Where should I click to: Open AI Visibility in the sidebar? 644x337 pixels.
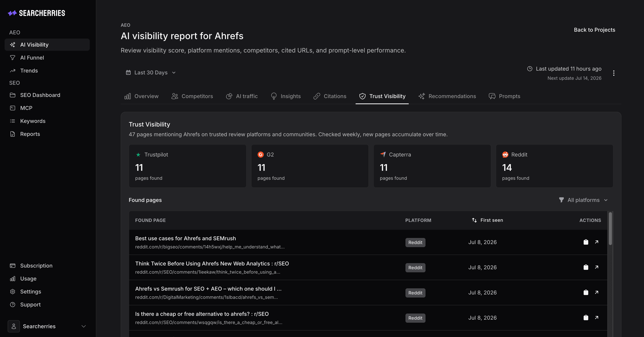click(47, 45)
